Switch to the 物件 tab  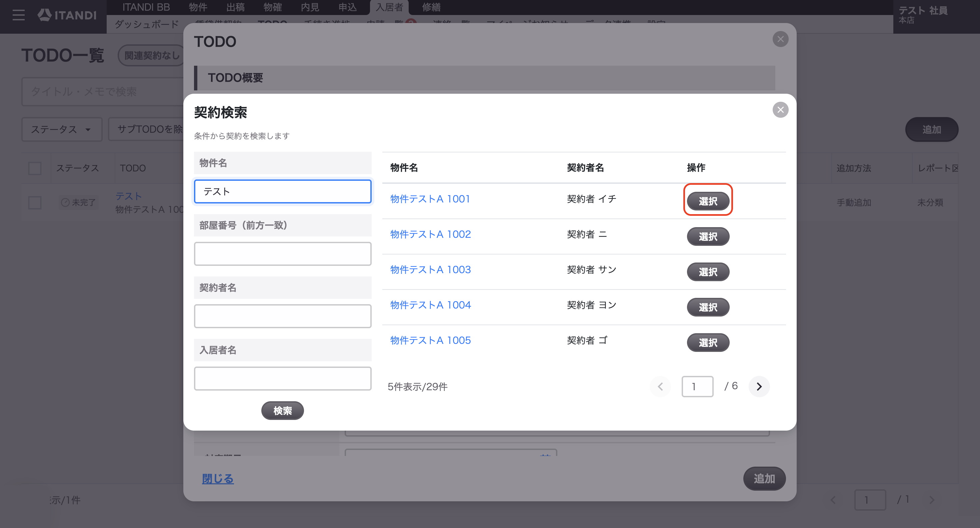198,7
